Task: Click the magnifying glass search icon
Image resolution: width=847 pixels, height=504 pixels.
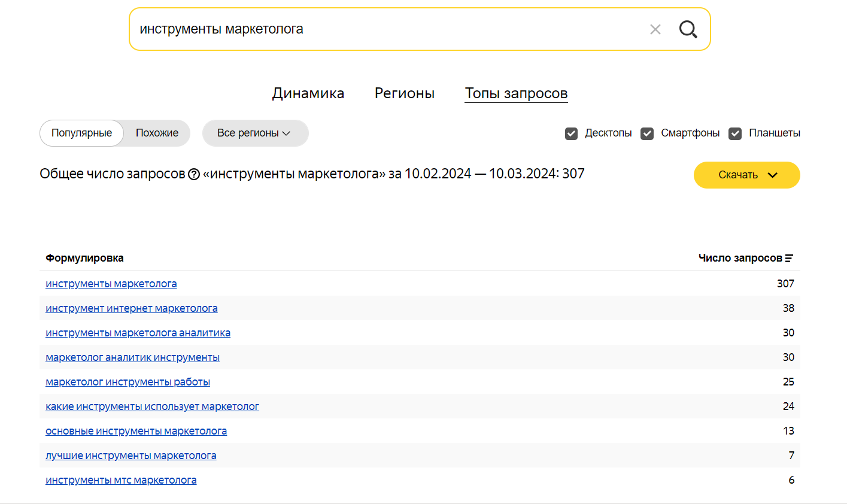Action: [x=688, y=29]
